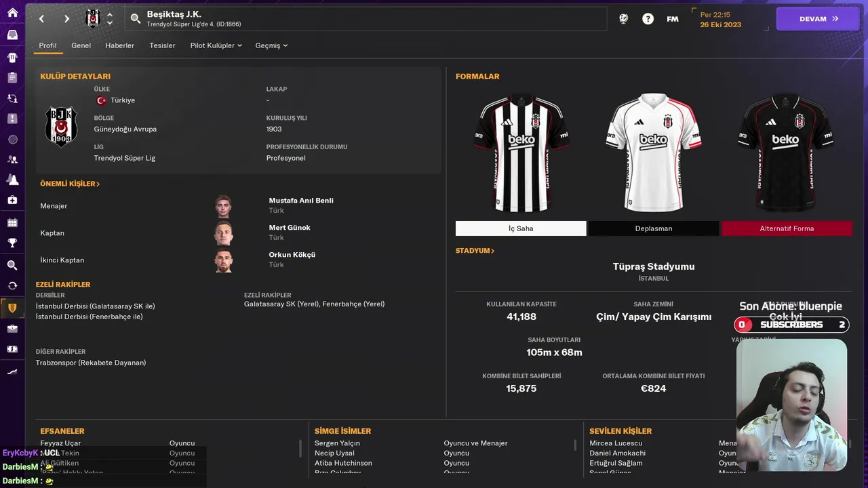The image size is (868, 488).
Task: Expand the Pilot Kulüpler dropdown
Action: (216, 45)
